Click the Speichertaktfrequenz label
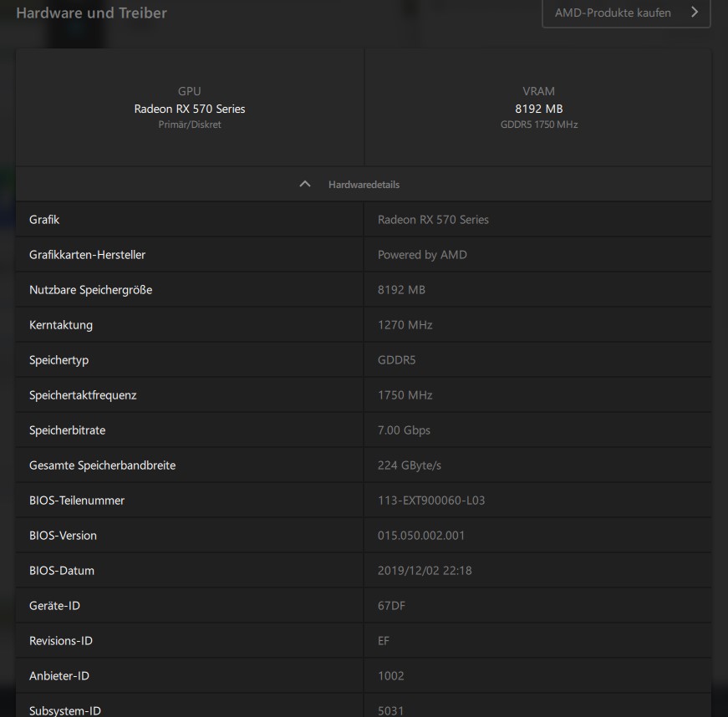Viewport: 728px width, 717px height. 83,395
